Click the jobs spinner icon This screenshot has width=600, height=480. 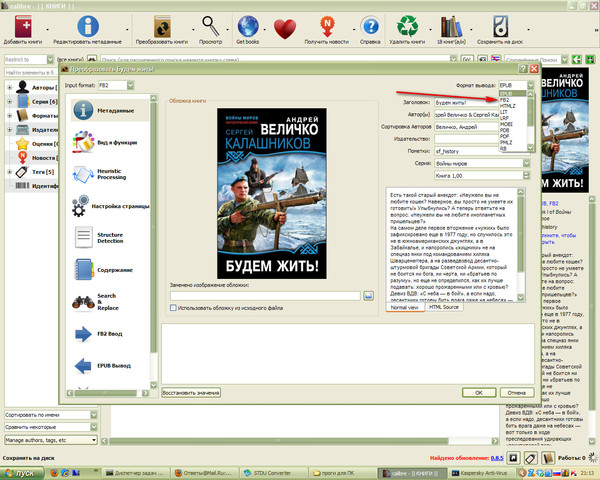(x=593, y=457)
